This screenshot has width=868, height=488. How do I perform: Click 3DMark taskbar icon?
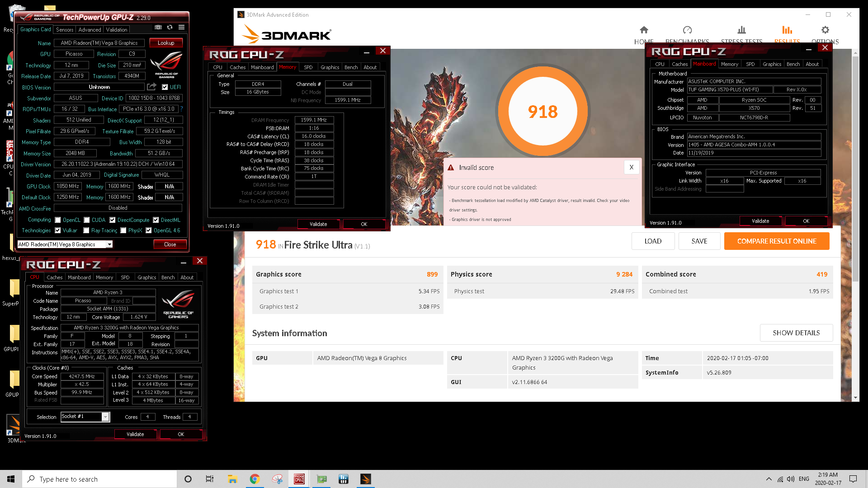(x=366, y=479)
